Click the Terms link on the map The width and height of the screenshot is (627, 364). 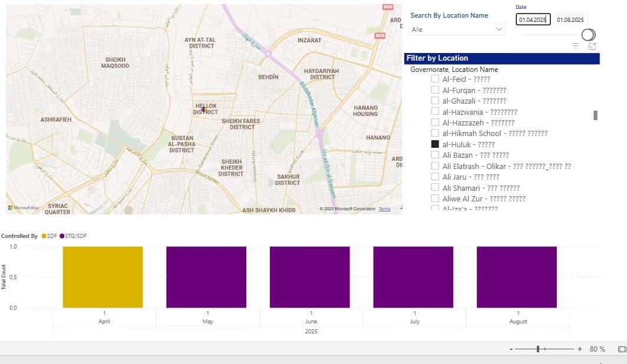(x=384, y=209)
